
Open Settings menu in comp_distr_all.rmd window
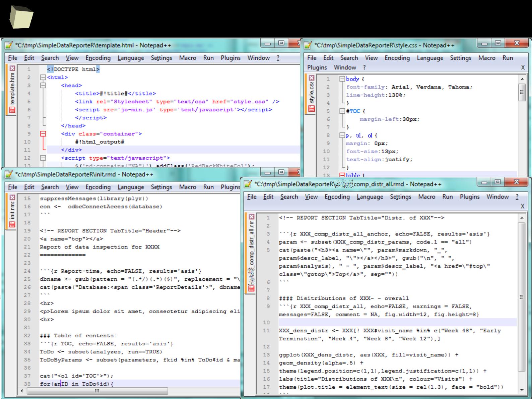point(400,197)
